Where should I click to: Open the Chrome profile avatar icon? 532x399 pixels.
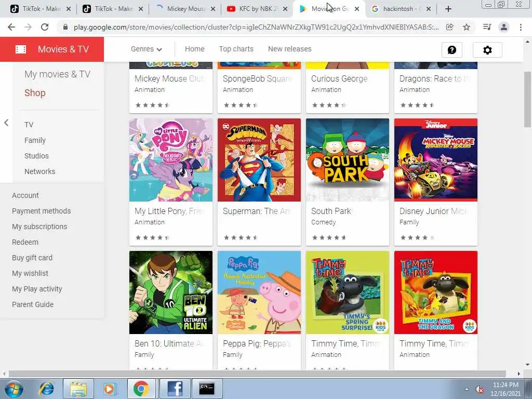coord(504,27)
